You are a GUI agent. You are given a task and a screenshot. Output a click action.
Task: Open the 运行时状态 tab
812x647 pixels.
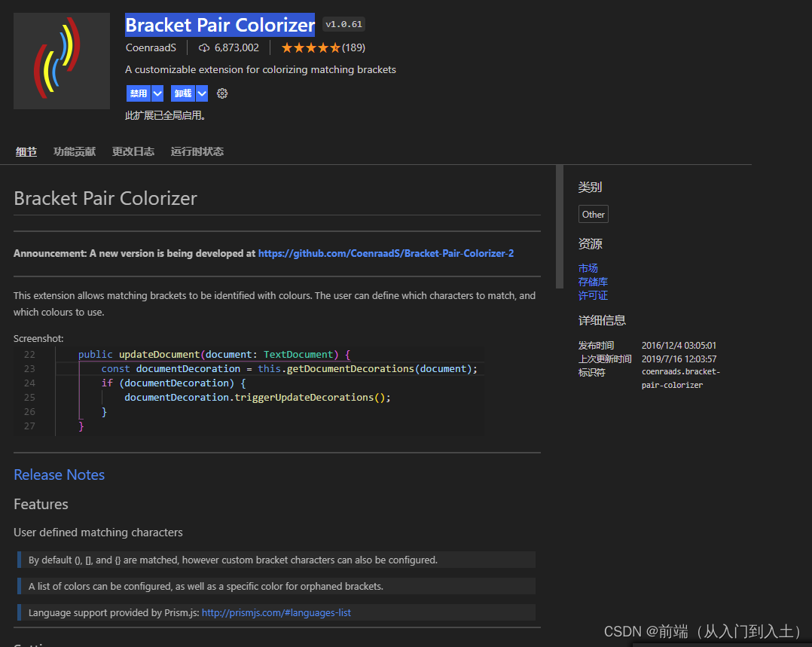(x=197, y=152)
